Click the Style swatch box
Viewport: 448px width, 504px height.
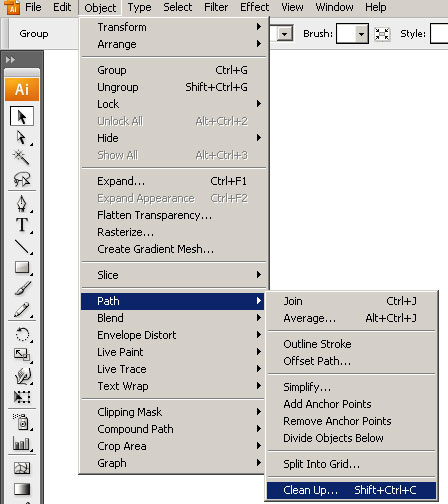pos(439,34)
